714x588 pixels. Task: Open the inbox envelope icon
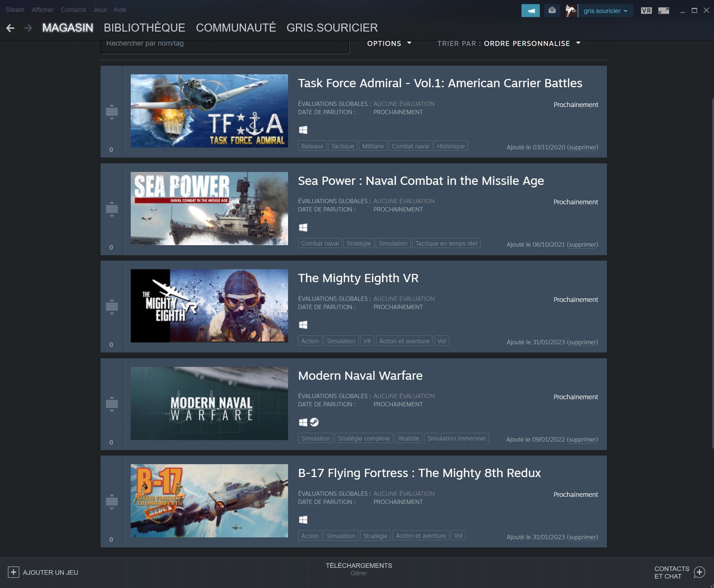[x=552, y=11]
